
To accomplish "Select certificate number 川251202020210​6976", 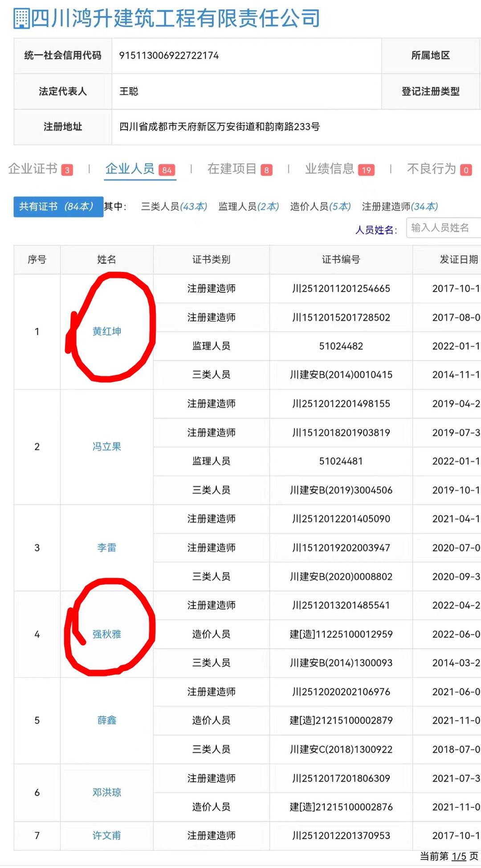I will (x=341, y=692).
